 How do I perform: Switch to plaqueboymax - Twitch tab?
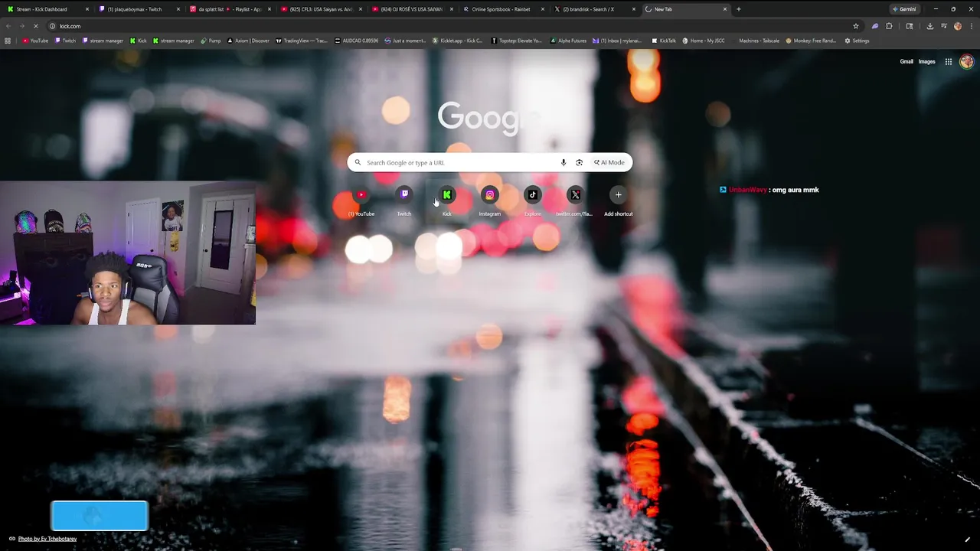pos(139,9)
